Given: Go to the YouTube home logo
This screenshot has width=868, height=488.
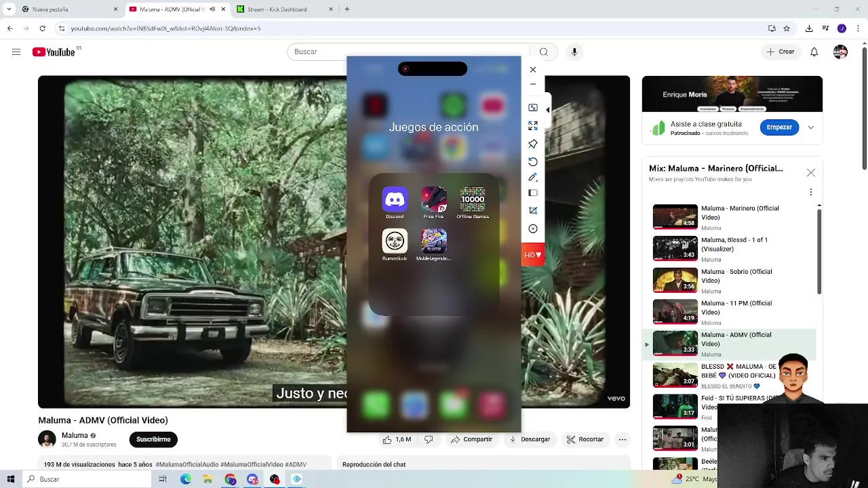Looking at the screenshot, I should [x=54, y=52].
